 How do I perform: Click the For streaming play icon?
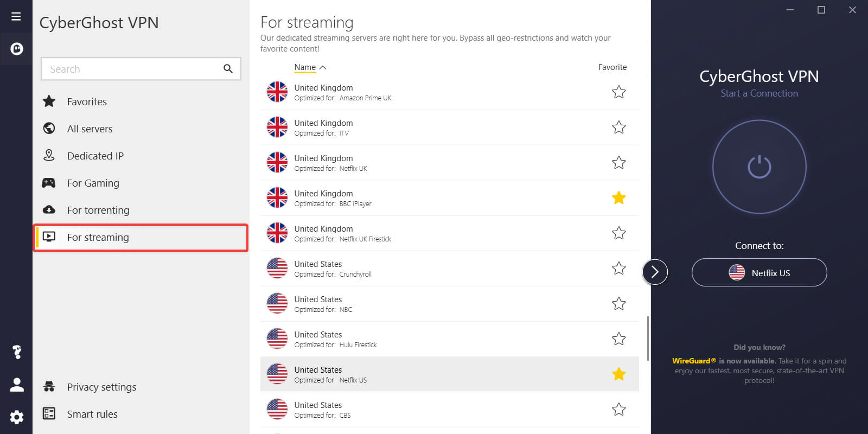pyautogui.click(x=49, y=237)
